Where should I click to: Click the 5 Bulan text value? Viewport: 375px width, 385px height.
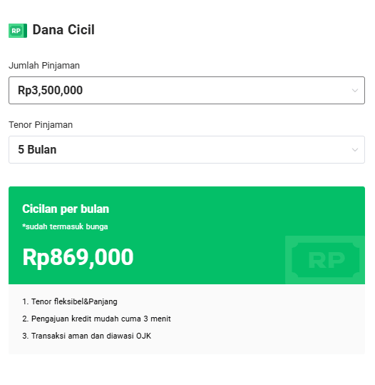37,150
